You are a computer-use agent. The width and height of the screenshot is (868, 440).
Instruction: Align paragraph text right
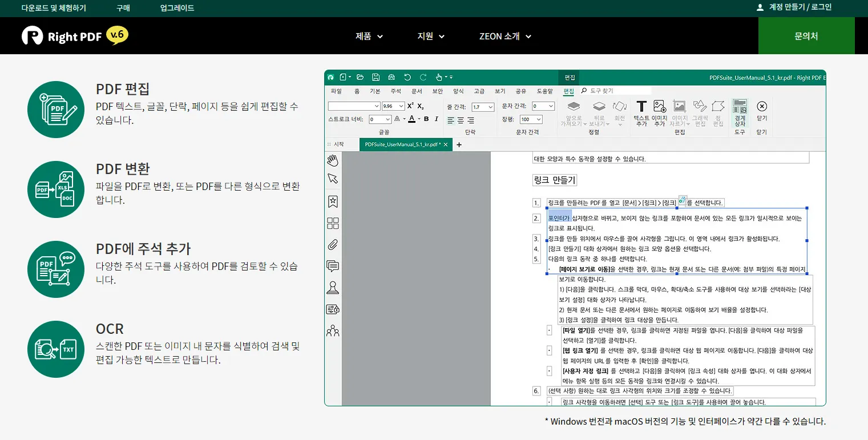pos(471,120)
